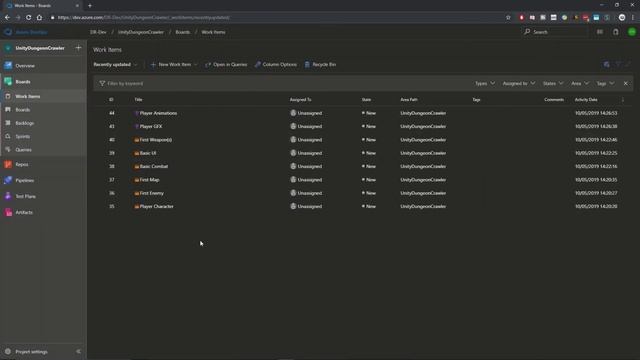Close the filter bar with the X
This screenshot has width=640, height=360.
[x=626, y=83]
